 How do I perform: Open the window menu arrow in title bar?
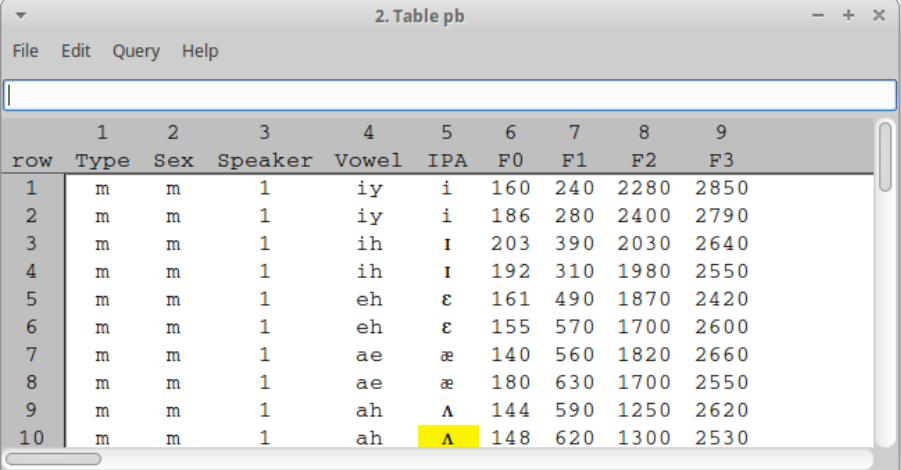click(21, 16)
